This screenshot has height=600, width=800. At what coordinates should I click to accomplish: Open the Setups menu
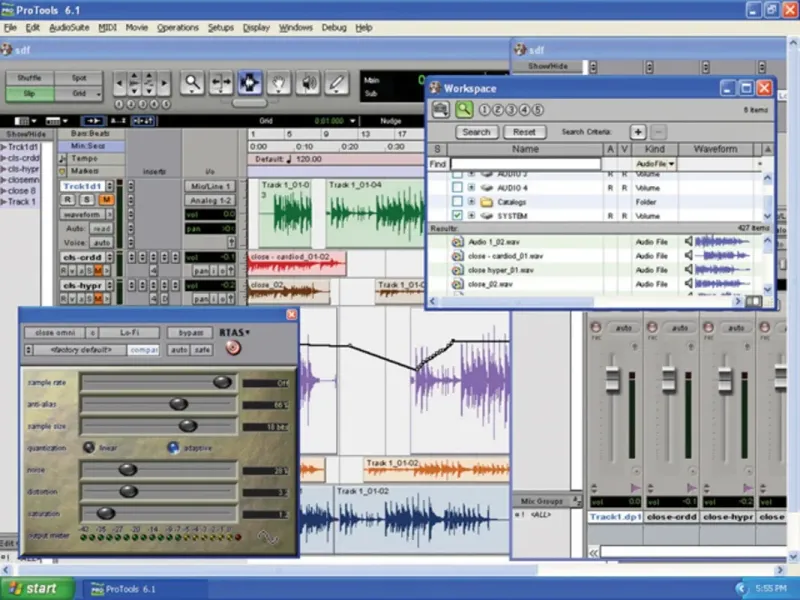[x=220, y=27]
